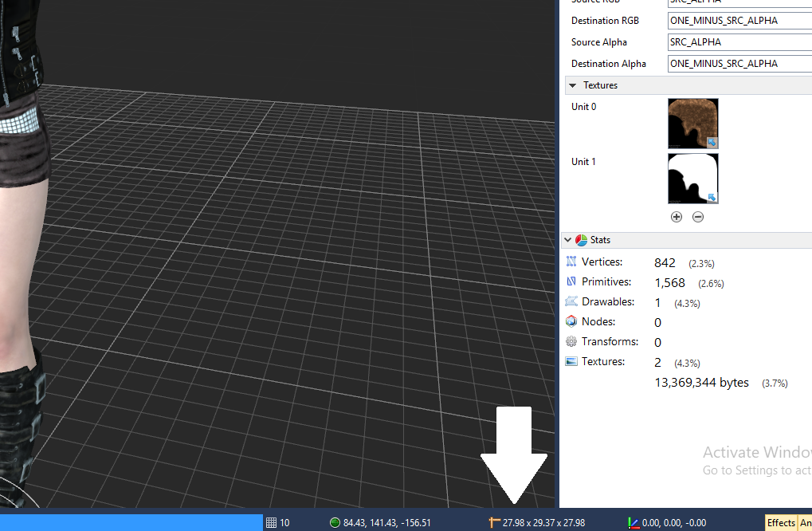Click the link arrow on Unit 0 texture

click(712, 143)
